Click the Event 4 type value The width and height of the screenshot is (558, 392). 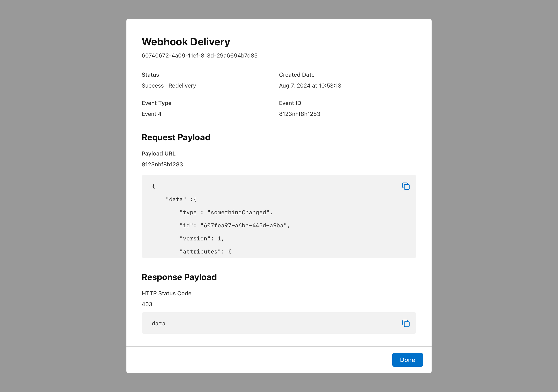pyautogui.click(x=151, y=114)
